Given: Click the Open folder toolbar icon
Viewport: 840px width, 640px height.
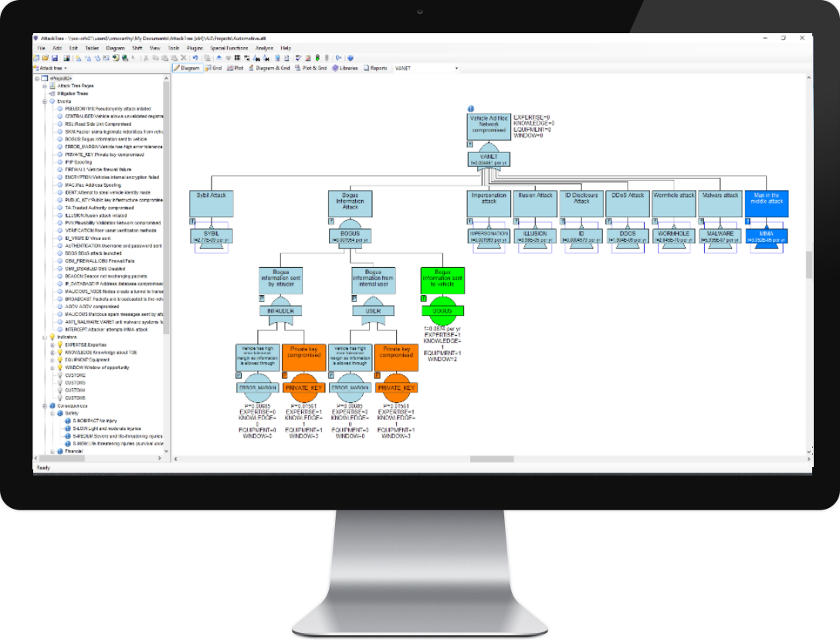Looking at the screenshot, I should 46,58.
